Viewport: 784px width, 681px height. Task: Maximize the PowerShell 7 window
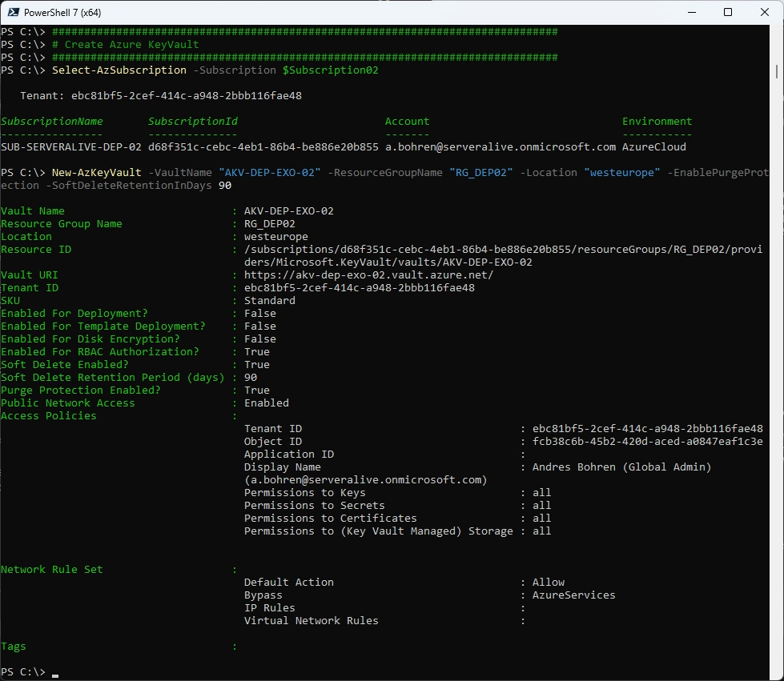(728, 13)
